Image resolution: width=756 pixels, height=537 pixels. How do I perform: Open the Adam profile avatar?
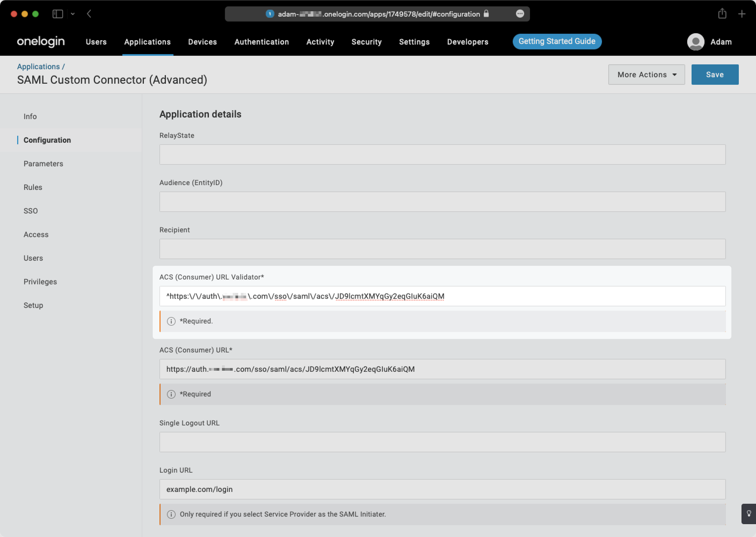click(x=696, y=42)
